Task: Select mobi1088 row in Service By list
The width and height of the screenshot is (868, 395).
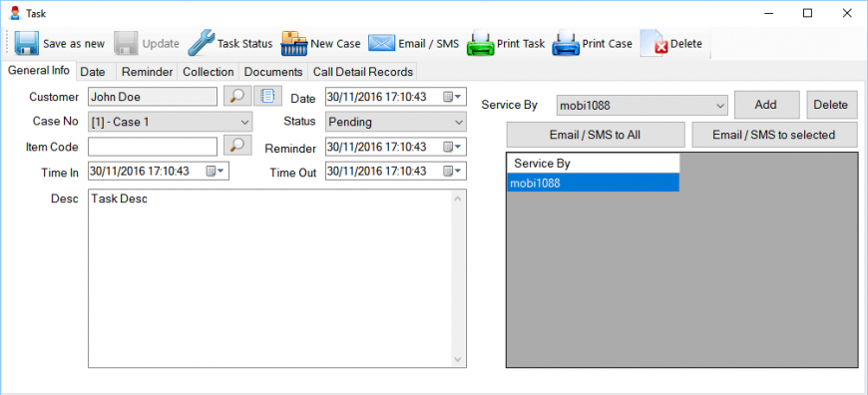Action: point(593,183)
